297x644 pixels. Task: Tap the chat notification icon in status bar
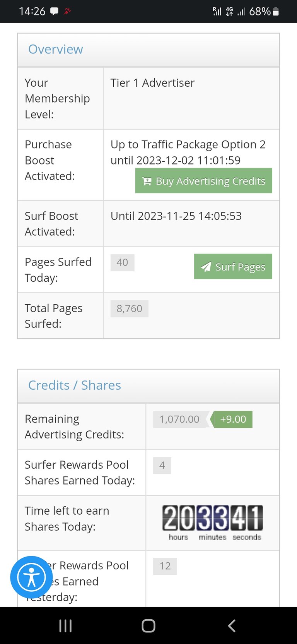pyautogui.click(x=55, y=12)
